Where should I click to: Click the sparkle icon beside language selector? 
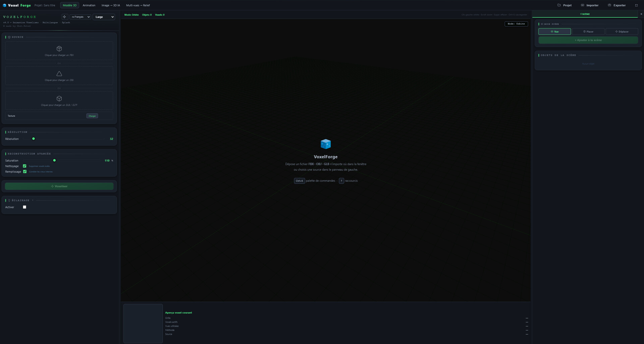coord(64,17)
